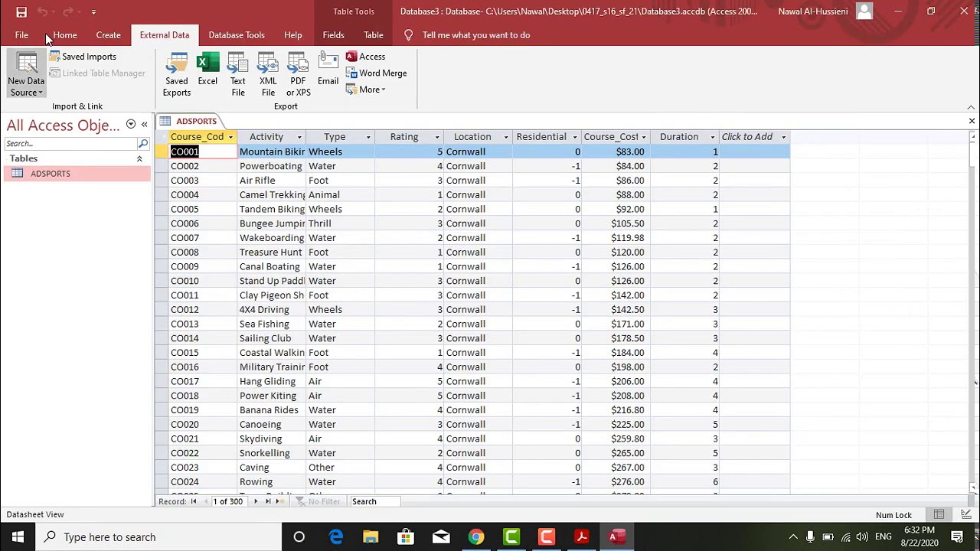The width and height of the screenshot is (980, 551).
Task: Collapse the ribbon
Action: pos(971,107)
